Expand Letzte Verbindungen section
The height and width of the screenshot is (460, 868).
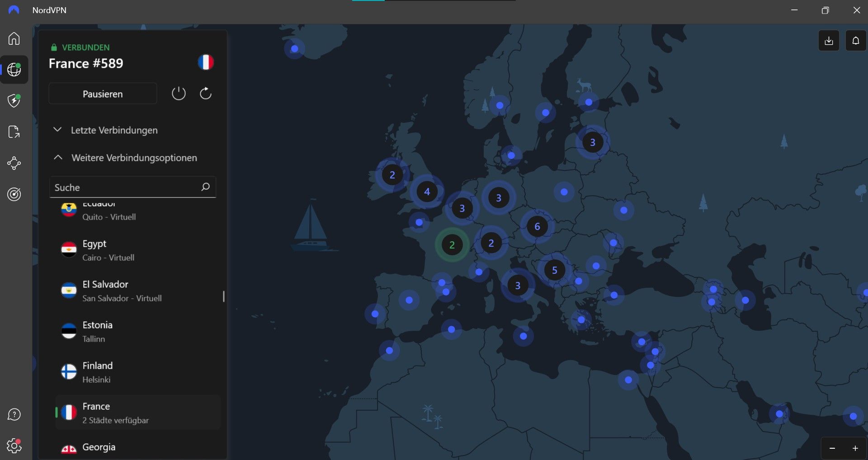(x=106, y=130)
